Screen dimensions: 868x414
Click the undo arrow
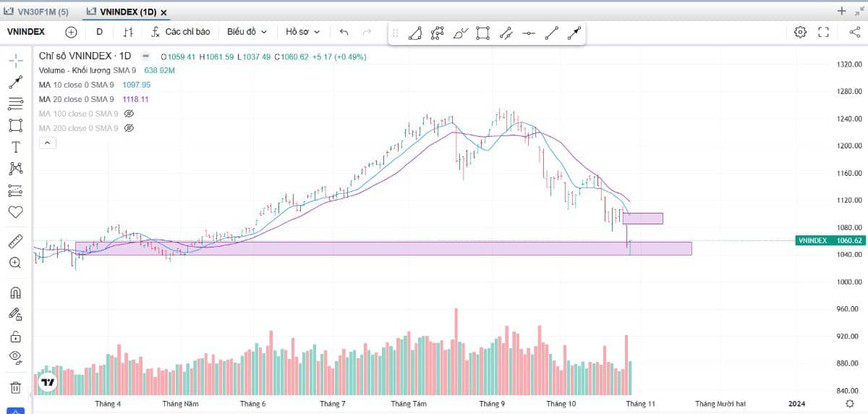click(x=344, y=32)
